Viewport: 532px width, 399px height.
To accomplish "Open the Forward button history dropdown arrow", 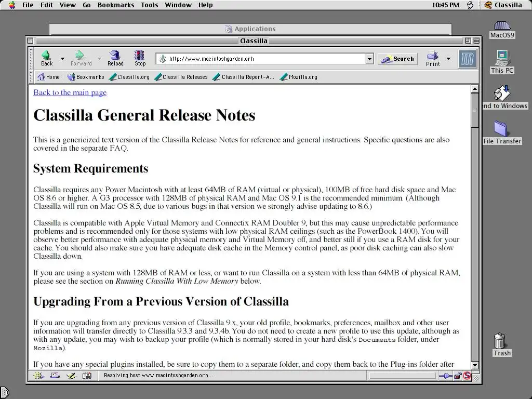I will point(99,59).
